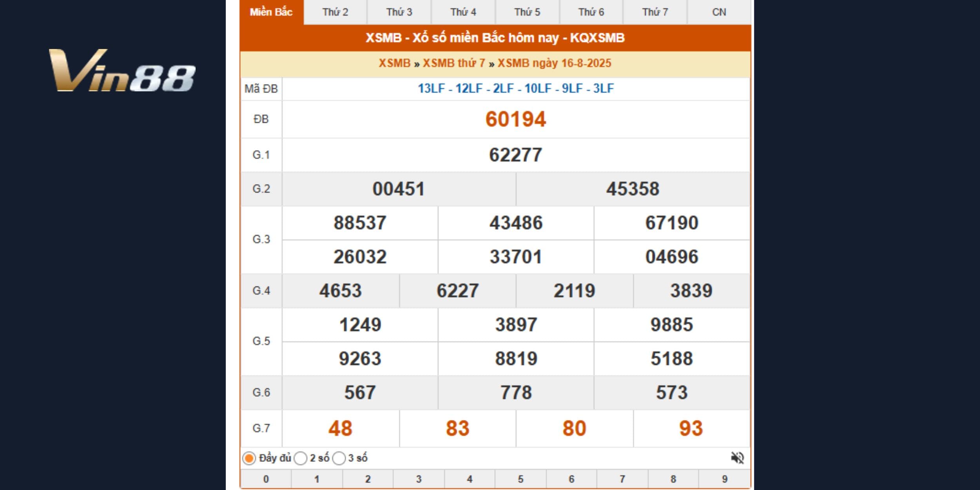The image size is (980, 490).
Task: Click the G.4 result 6227
Action: (x=457, y=291)
